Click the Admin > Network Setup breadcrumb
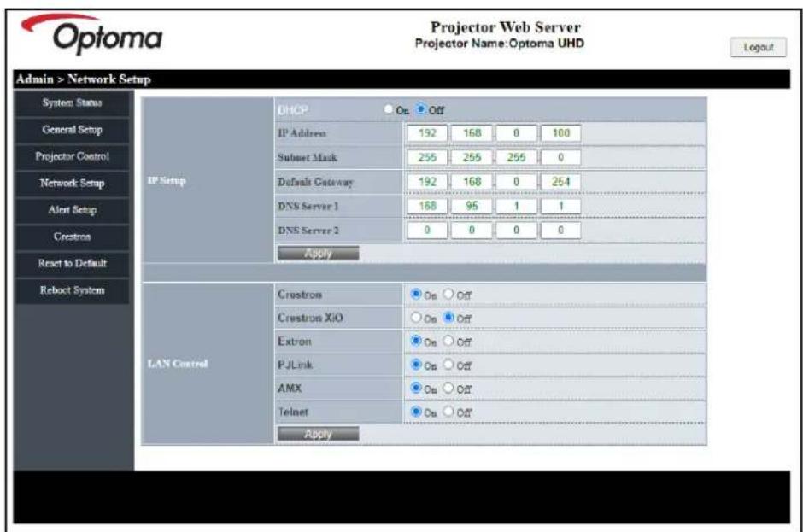803x532 pixels. pos(83,79)
